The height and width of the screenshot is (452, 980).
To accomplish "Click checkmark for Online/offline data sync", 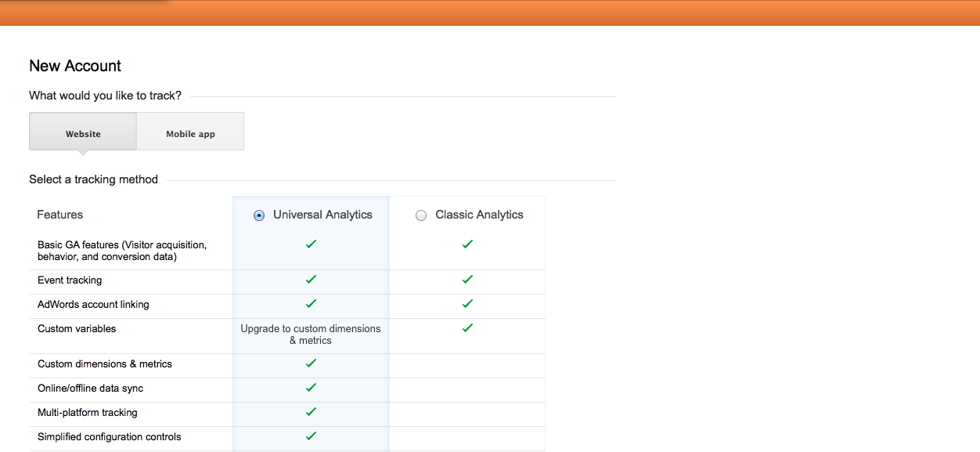I will (x=311, y=388).
